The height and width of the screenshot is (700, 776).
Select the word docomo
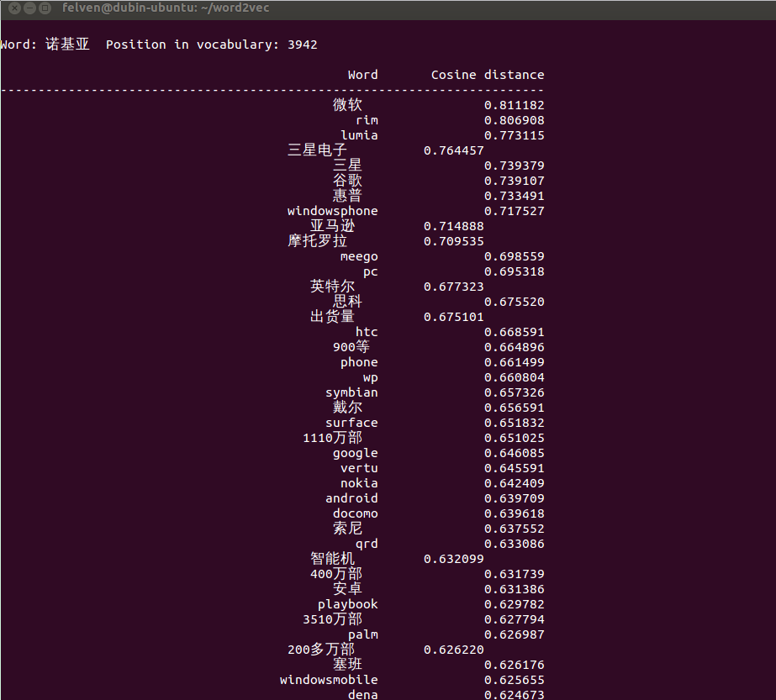coord(356,514)
